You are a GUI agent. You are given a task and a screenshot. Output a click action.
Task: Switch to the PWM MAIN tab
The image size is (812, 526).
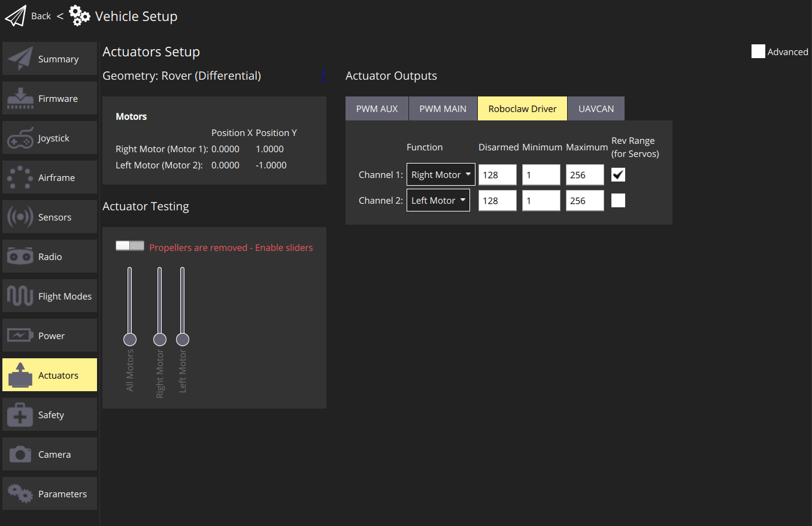point(443,109)
